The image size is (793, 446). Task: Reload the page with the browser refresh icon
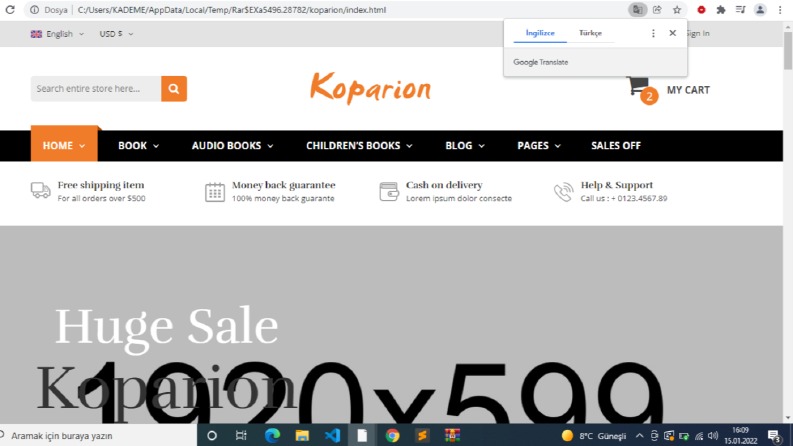click(10, 10)
